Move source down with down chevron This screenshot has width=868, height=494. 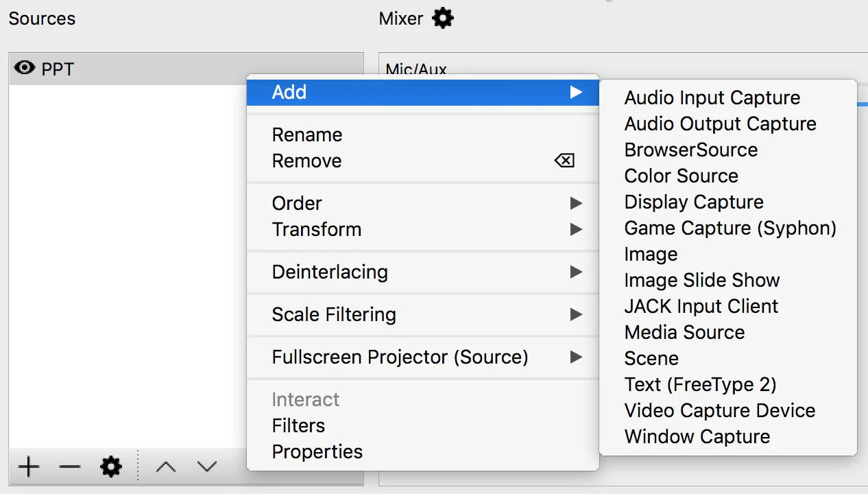click(207, 467)
